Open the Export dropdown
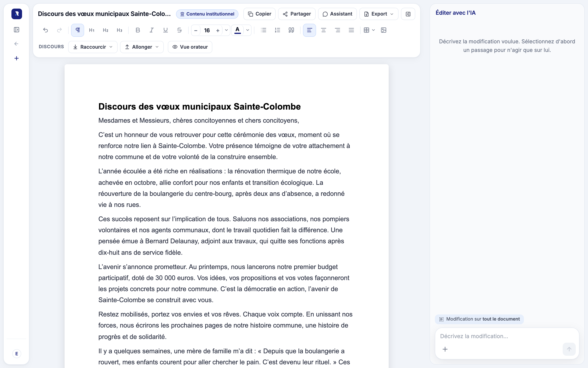588x368 pixels. [379, 14]
